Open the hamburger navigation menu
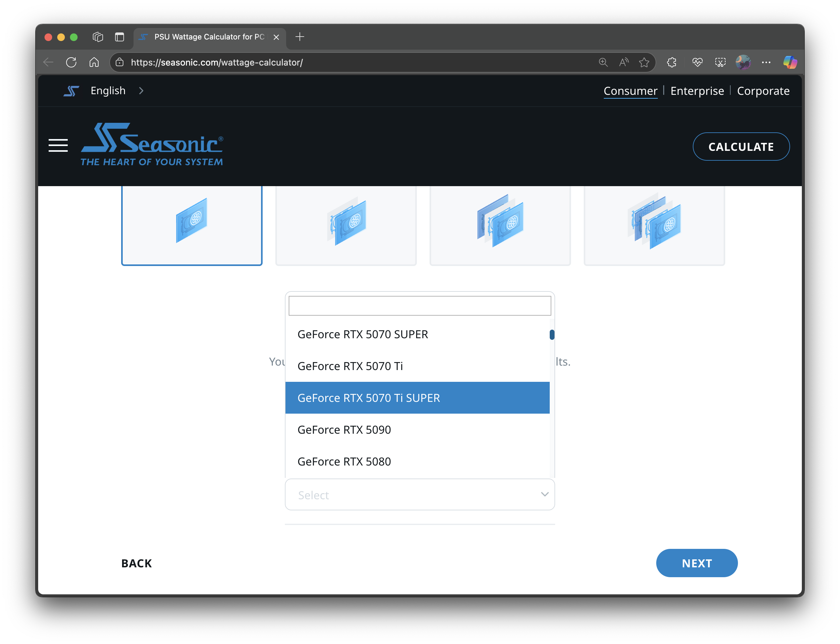840x644 pixels. tap(58, 146)
